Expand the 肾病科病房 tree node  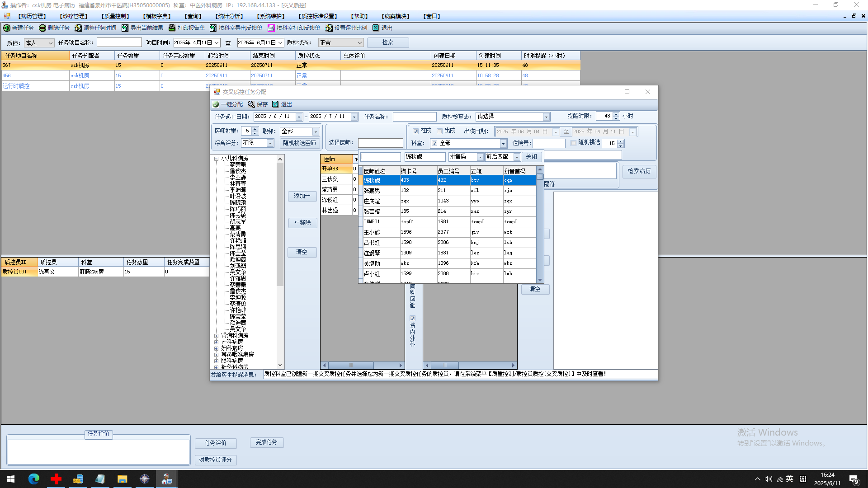pyautogui.click(x=217, y=336)
